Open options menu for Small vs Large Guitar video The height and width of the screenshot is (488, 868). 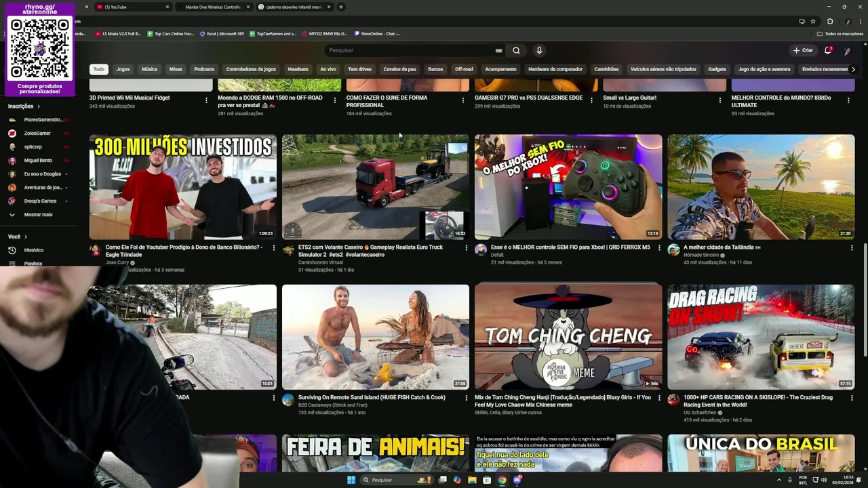[x=720, y=100]
